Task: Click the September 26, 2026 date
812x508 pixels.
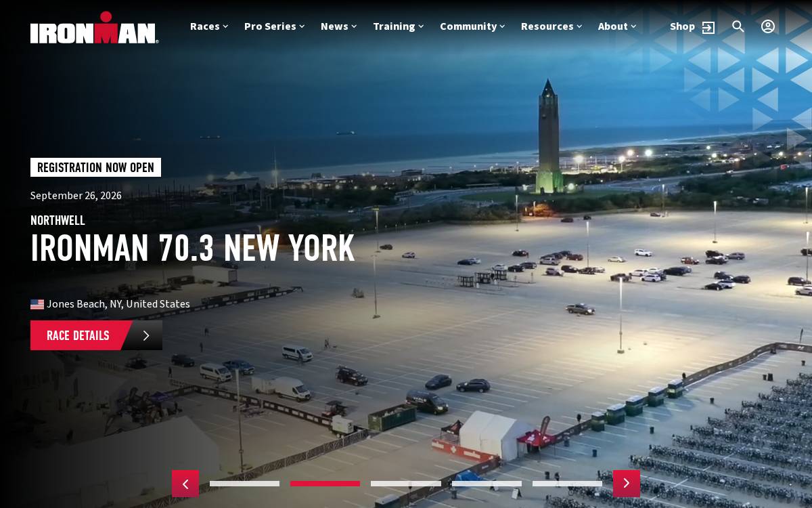Action: pyautogui.click(x=76, y=196)
